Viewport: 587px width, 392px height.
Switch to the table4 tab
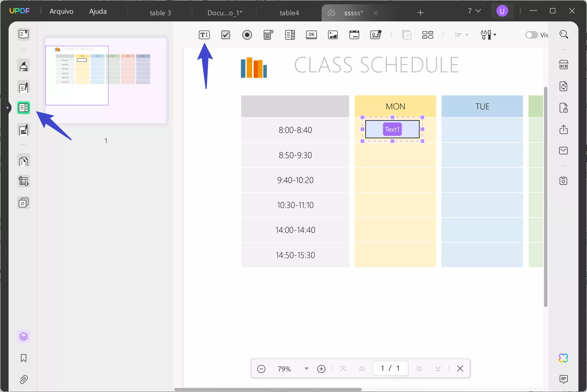pos(289,13)
